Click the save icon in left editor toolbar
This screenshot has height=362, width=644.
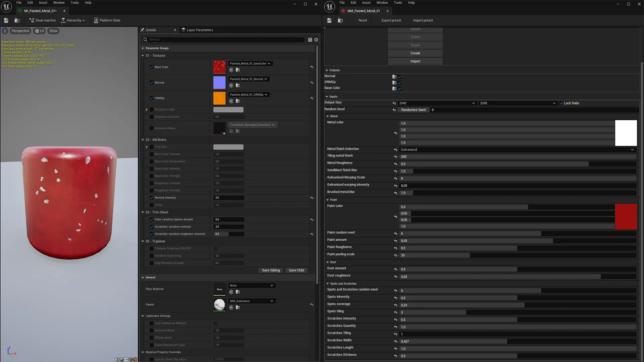(6, 20)
